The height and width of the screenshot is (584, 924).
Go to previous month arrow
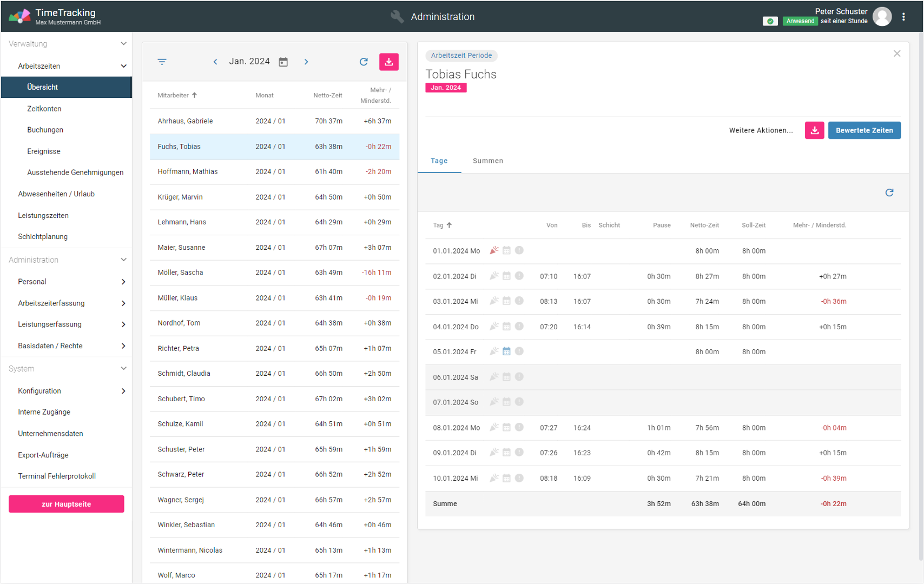click(x=215, y=62)
